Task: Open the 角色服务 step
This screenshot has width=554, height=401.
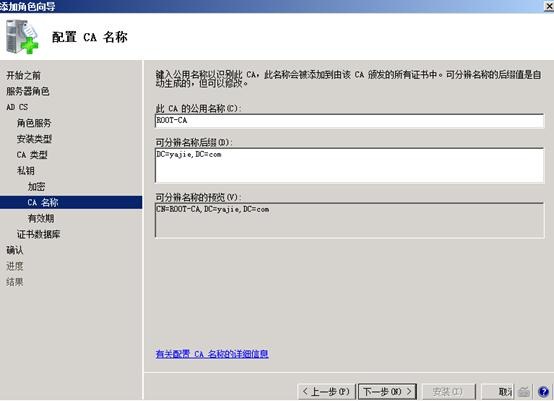Action: (34, 123)
